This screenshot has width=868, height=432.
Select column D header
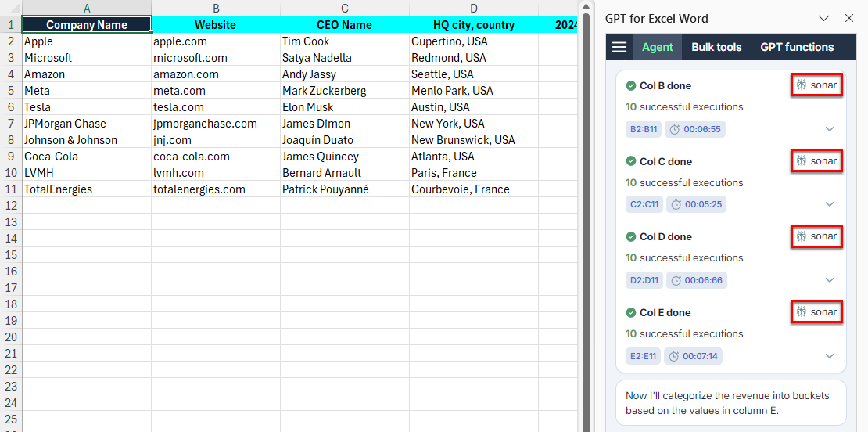(x=473, y=8)
